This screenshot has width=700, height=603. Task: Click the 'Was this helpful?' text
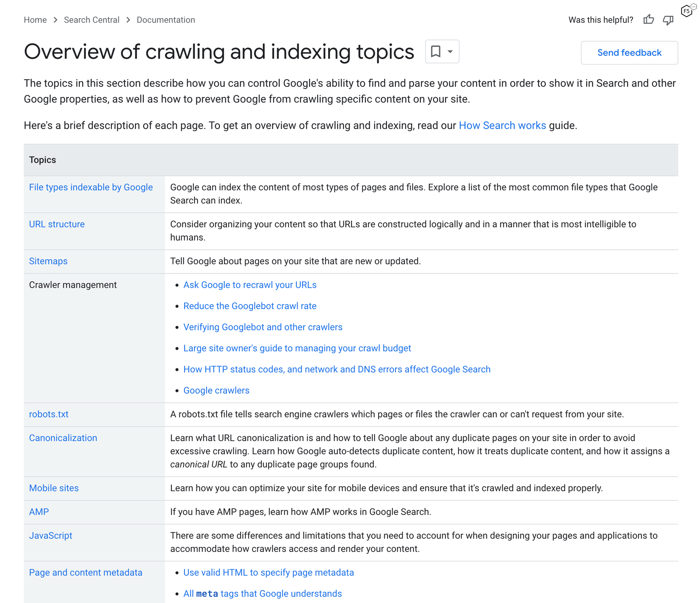point(601,20)
